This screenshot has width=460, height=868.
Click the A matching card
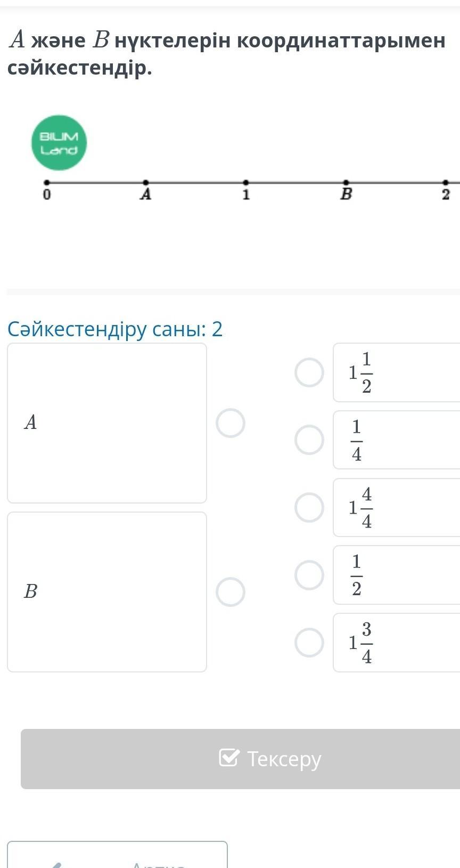tap(107, 423)
